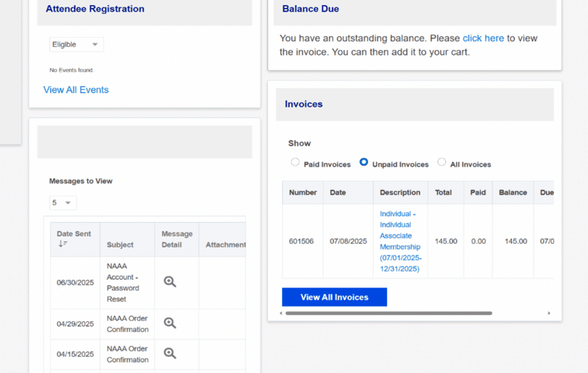Image resolution: width=588 pixels, height=373 pixels.
Task: Open message detail for 06/30/2025 Password Reset
Action: pos(170,282)
